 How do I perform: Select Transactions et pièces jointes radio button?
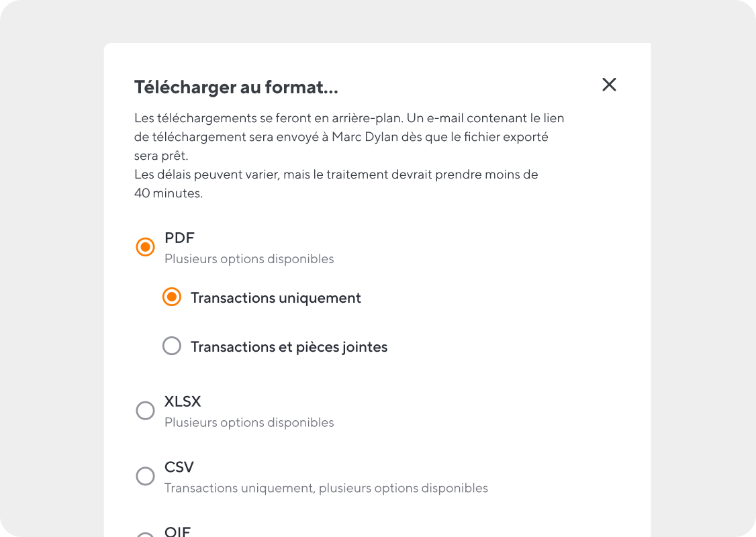pos(172,346)
